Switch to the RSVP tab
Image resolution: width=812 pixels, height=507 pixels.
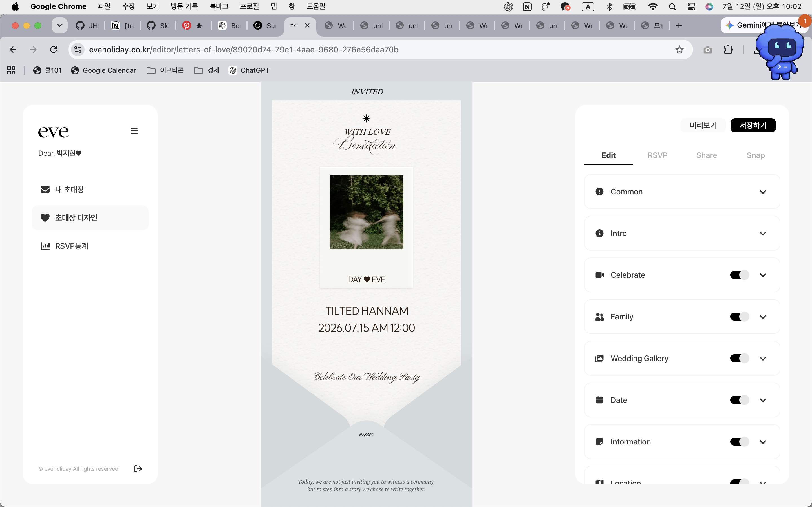pos(657,155)
